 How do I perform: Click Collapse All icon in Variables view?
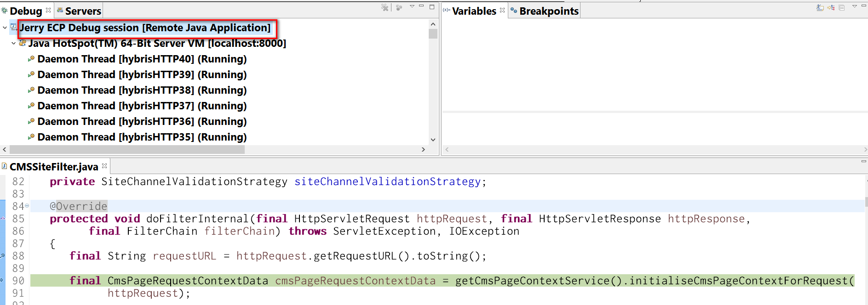[x=842, y=7]
